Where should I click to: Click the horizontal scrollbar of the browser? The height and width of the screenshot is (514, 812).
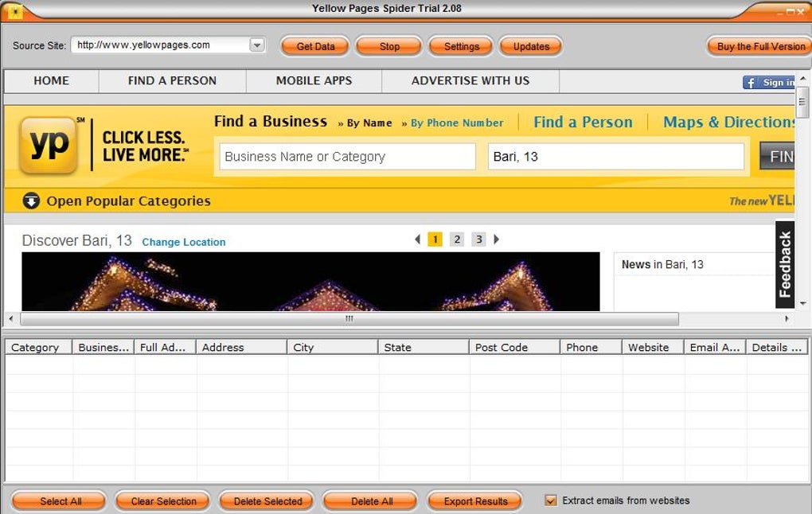pos(349,319)
